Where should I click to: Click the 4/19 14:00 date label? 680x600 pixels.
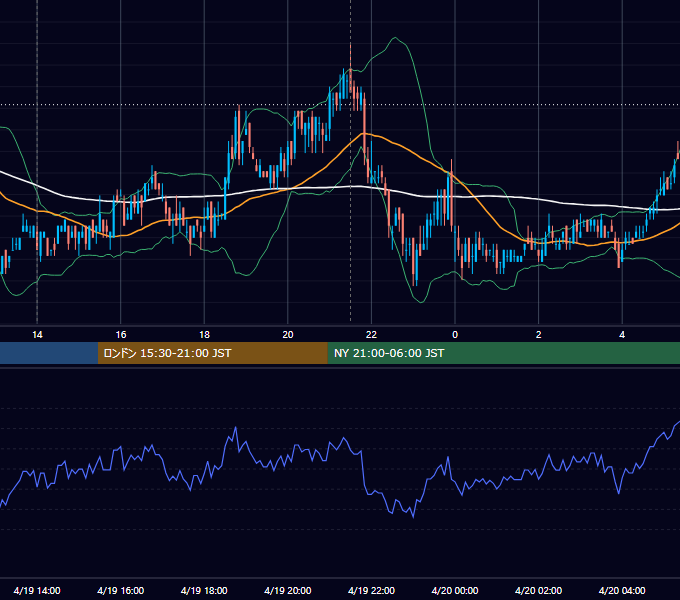pyautogui.click(x=37, y=590)
